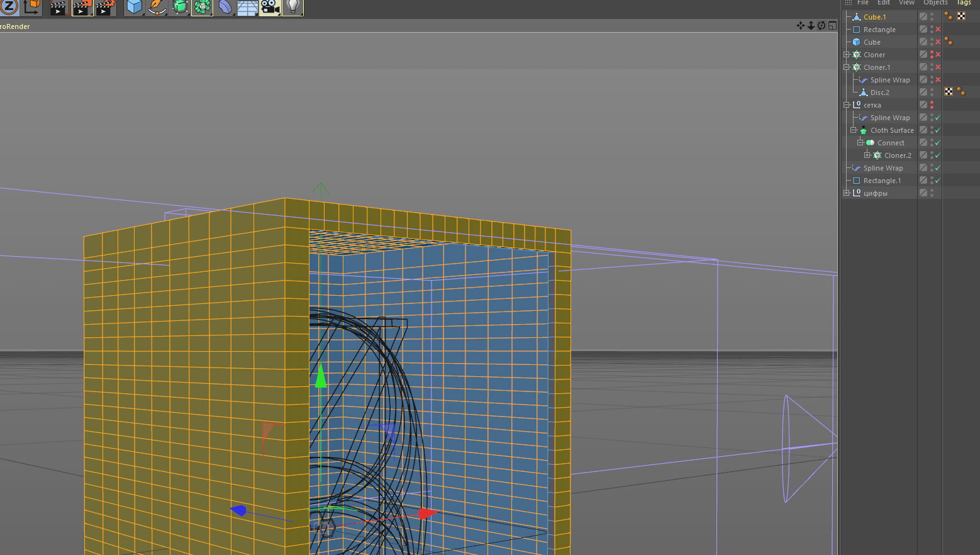Add a Light from toolbar

point(292,8)
